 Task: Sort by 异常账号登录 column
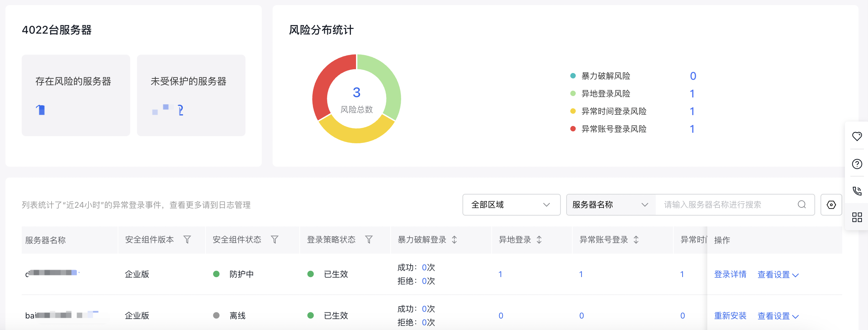(x=636, y=240)
